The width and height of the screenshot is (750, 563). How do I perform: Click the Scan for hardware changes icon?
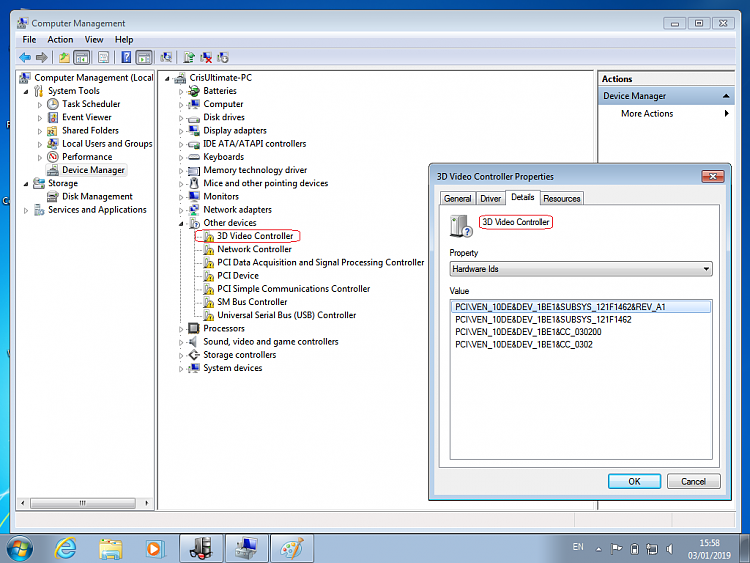[166, 58]
